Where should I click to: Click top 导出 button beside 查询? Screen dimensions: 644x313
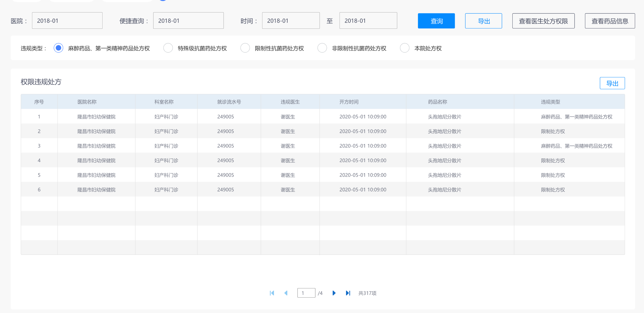click(x=484, y=21)
